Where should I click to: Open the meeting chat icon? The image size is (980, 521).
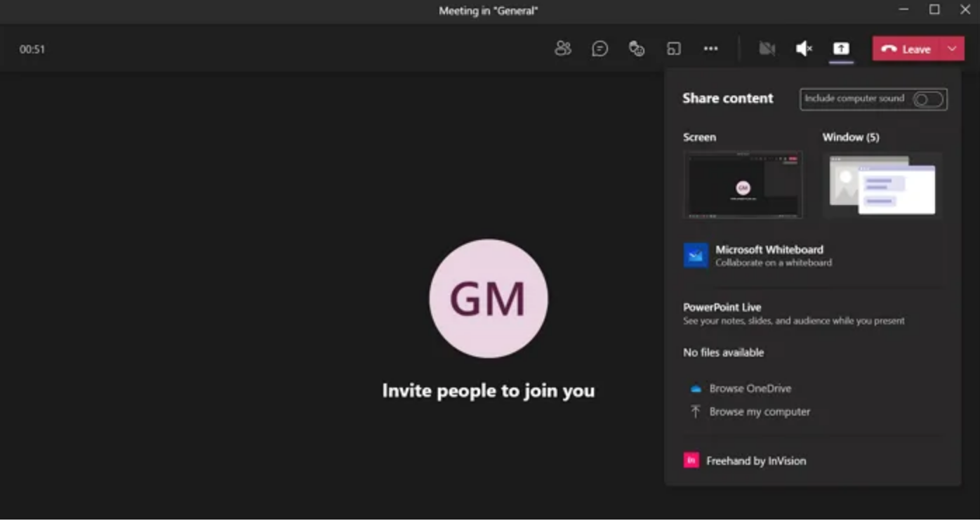pos(600,48)
